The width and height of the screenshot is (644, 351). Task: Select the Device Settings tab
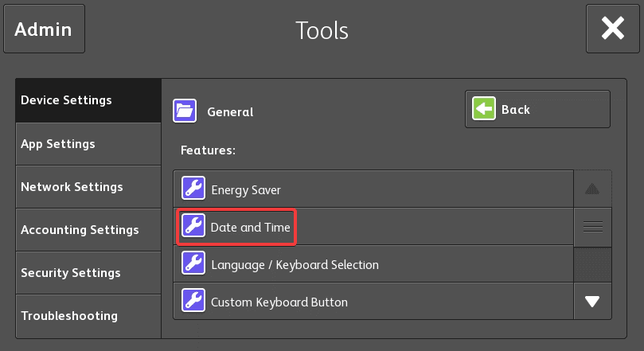(88, 100)
